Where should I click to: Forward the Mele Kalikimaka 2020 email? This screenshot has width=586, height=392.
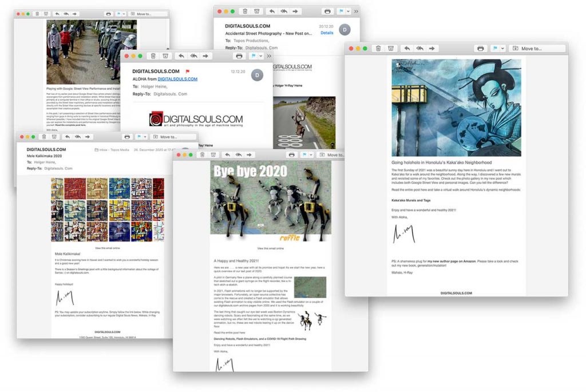point(88,137)
